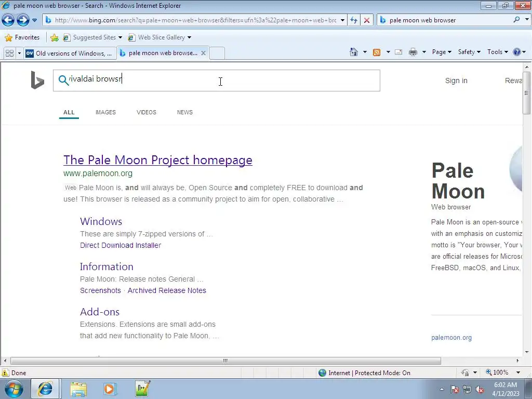Refresh the page with the refresh icon
The width and height of the screenshot is (532, 399).
point(354,20)
